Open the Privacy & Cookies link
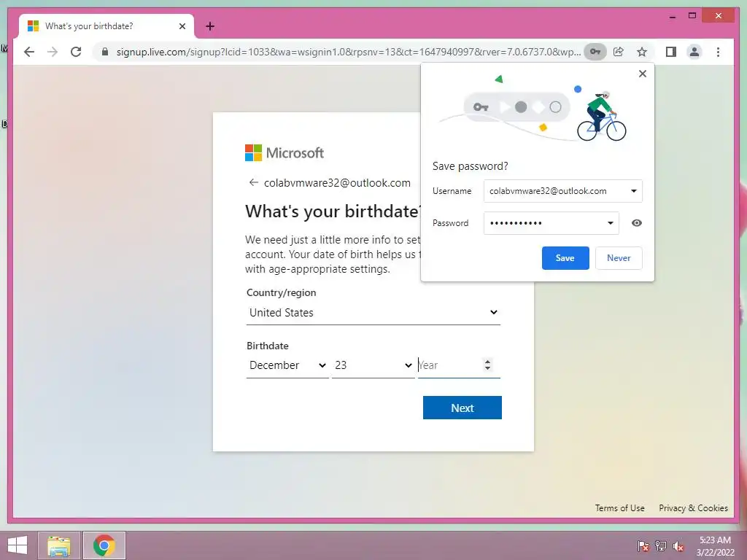The height and width of the screenshot is (560, 747). point(693,508)
